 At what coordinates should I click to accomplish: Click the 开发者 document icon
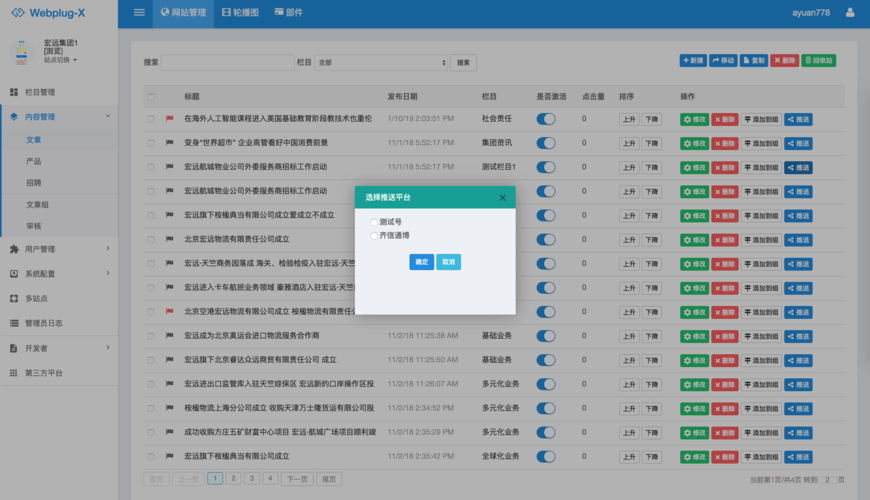14,349
